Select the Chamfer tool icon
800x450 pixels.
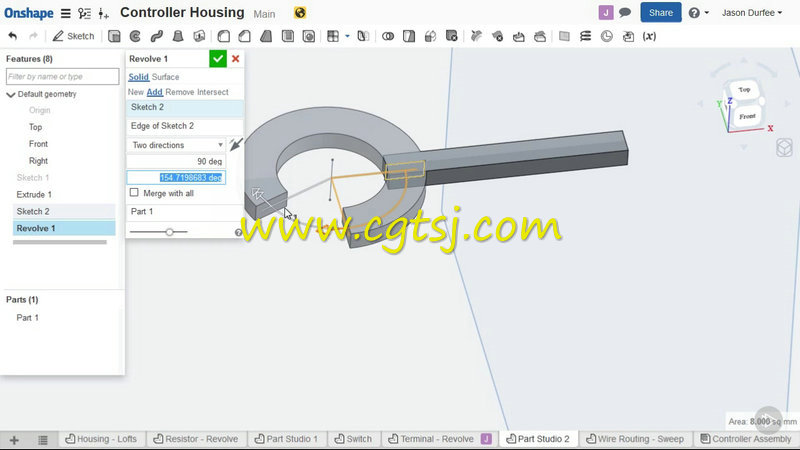coord(244,36)
